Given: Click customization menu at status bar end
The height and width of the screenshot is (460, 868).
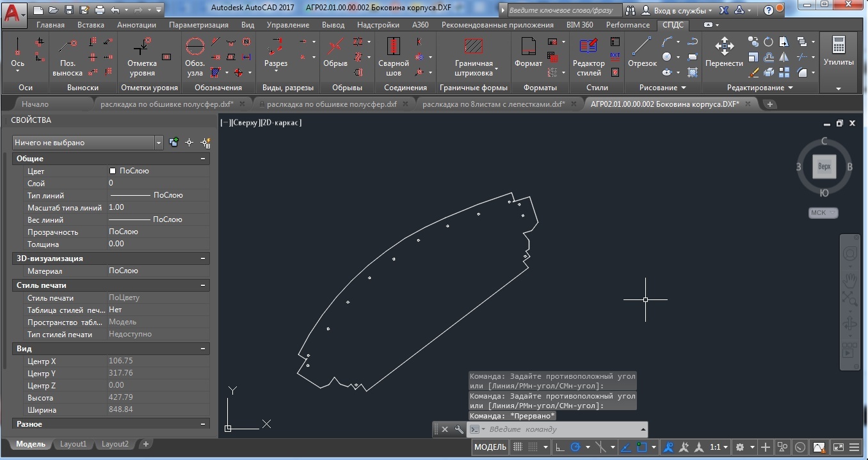Looking at the screenshot, I should (855, 447).
